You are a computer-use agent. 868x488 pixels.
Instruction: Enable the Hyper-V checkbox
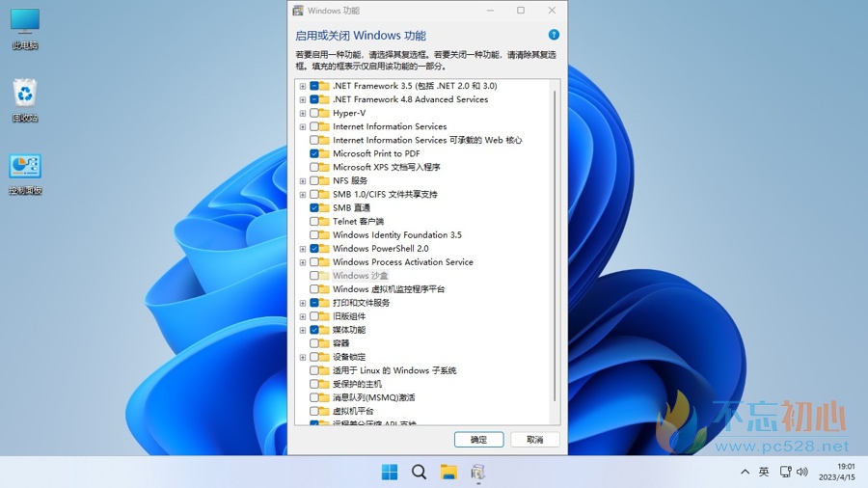pyautogui.click(x=314, y=113)
